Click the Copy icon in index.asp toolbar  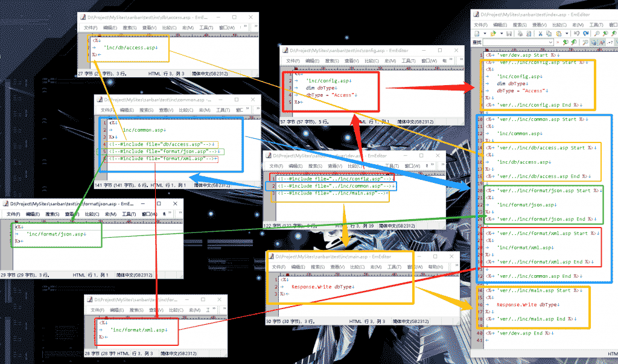tap(549, 34)
